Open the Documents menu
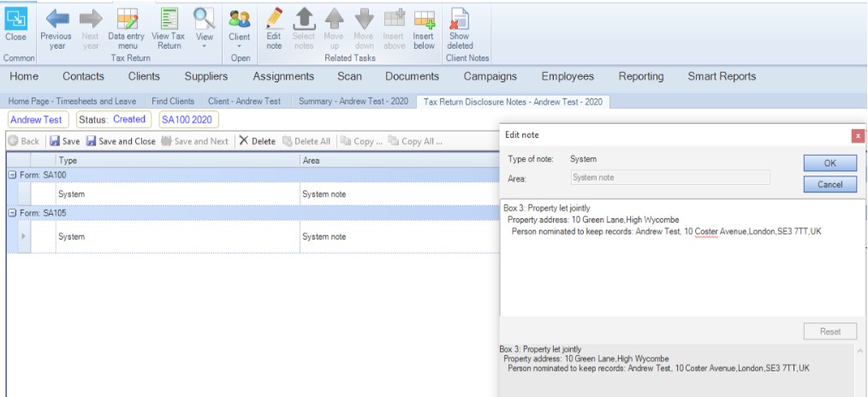This screenshot has width=868, height=397. (413, 76)
